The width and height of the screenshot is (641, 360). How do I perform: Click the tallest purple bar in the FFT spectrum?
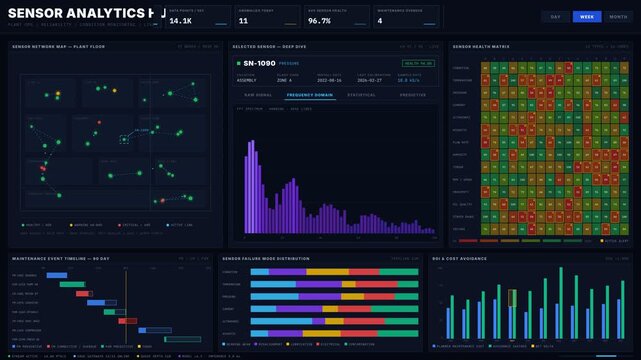click(x=252, y=187)
